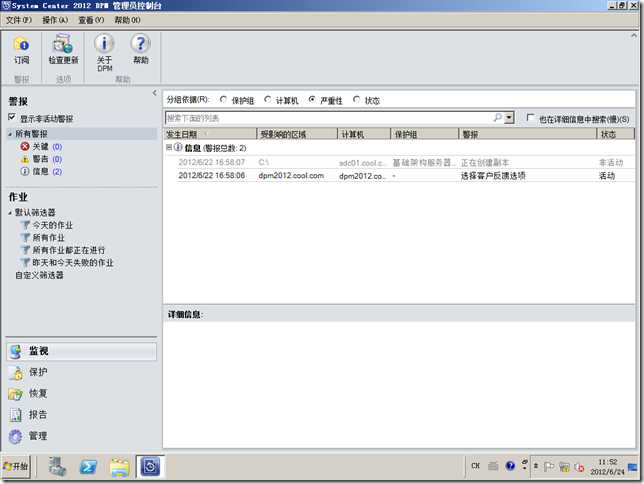Open the Action (操作) menu
The image size is (644, 484).
[55, 20]
